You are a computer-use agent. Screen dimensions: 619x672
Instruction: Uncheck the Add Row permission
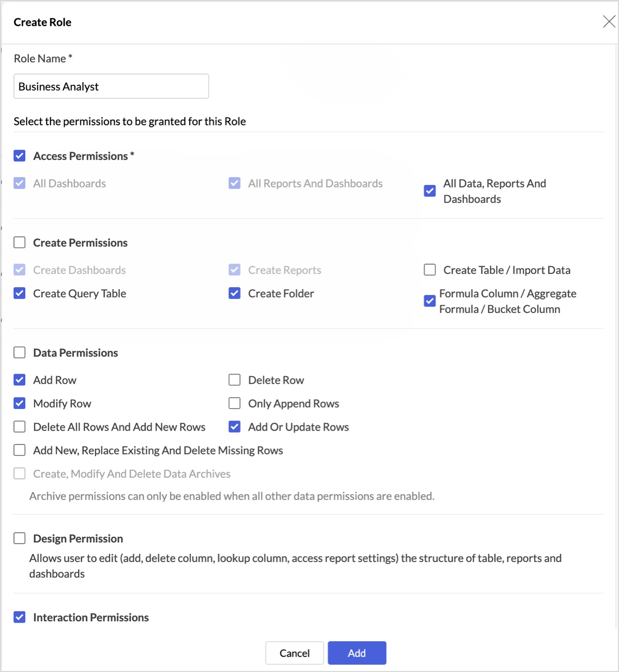(x=20, y=380)
